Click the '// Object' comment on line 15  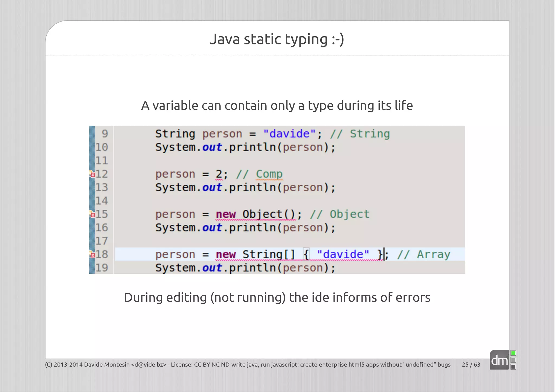coord(340,214)
